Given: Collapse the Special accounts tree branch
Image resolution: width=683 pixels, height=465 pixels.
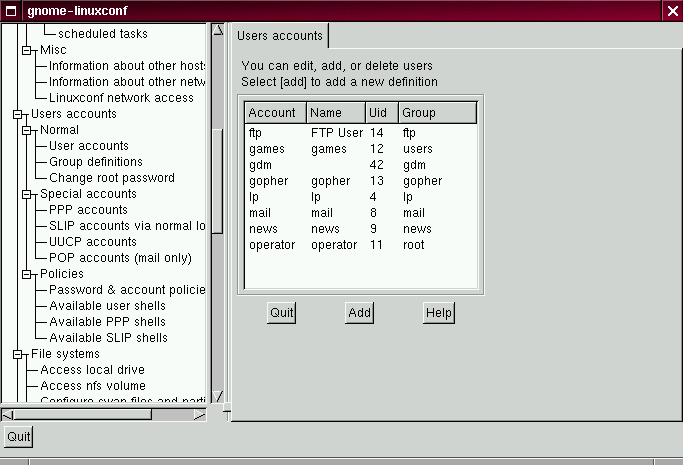Looking at the screenshot, I should pyautogui.click(x=26, y=194).
